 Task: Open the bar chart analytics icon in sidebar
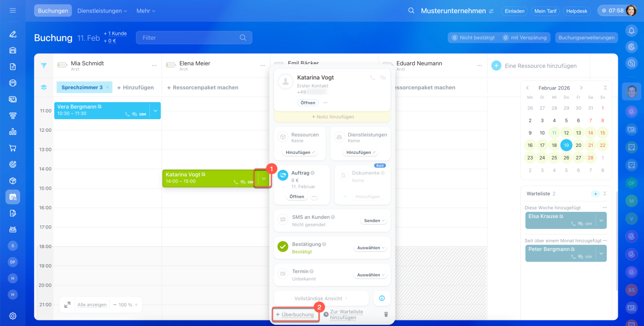[13, 132]
